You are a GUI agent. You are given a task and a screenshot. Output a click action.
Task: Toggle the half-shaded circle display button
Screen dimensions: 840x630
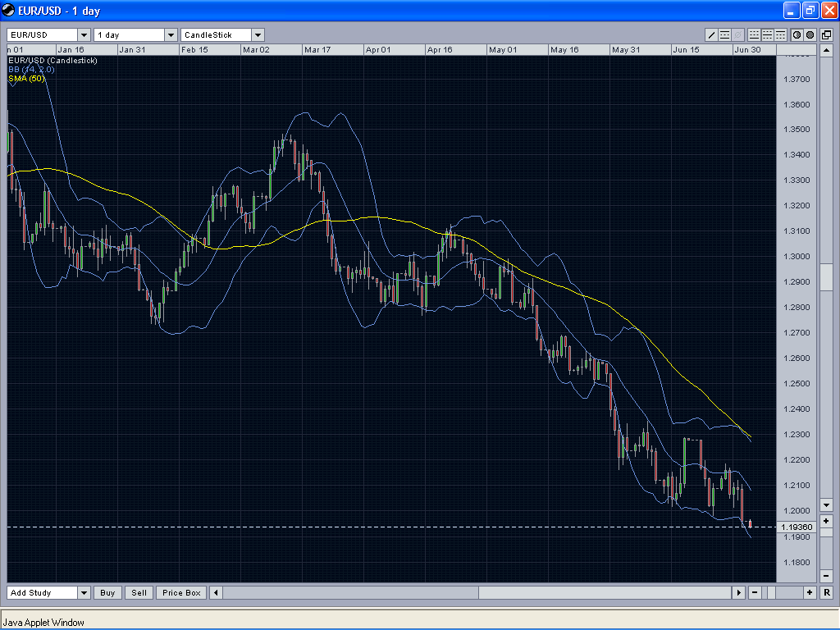(x=796, y=35)
